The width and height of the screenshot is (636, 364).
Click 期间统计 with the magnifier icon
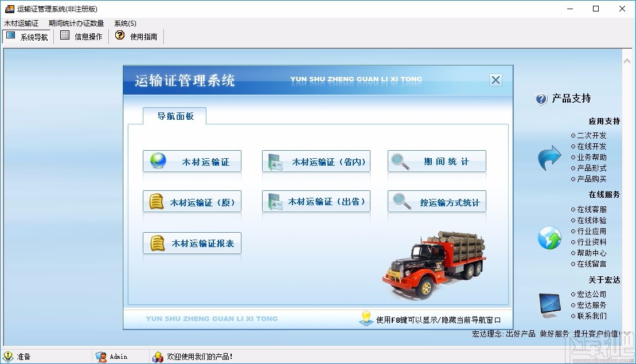coord(436,161)
